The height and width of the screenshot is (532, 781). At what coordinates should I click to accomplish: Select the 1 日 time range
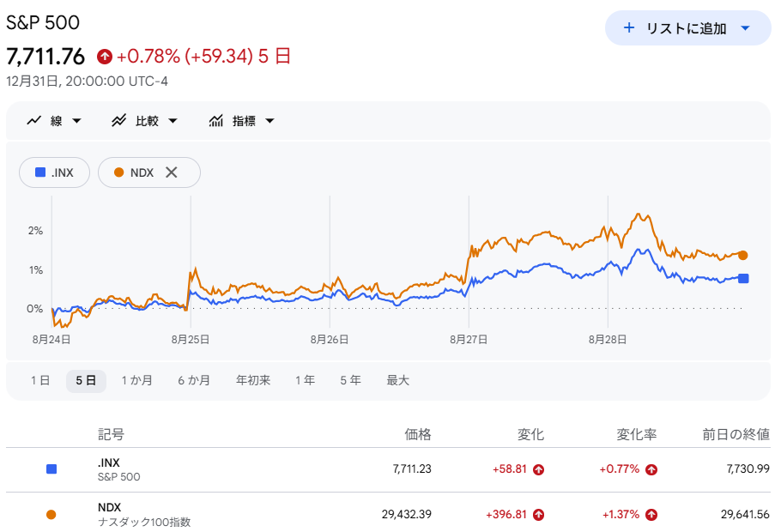(39, 381)
